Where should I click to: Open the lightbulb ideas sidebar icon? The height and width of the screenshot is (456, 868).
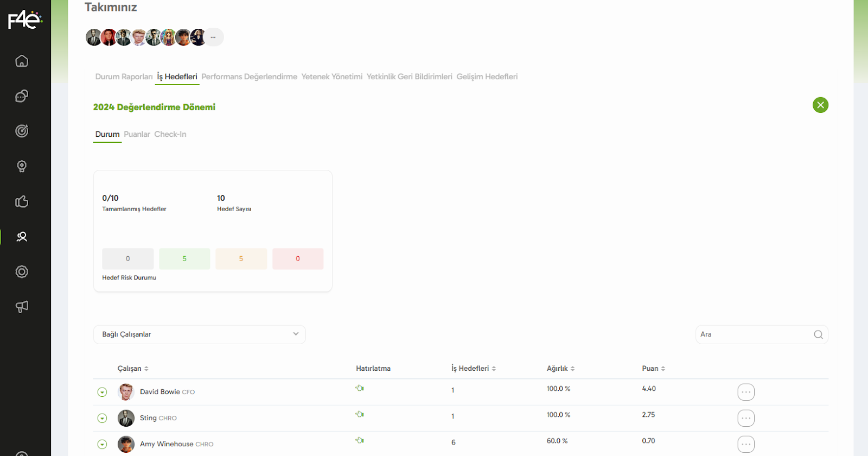pyautogui.click(x=22, y=166)
